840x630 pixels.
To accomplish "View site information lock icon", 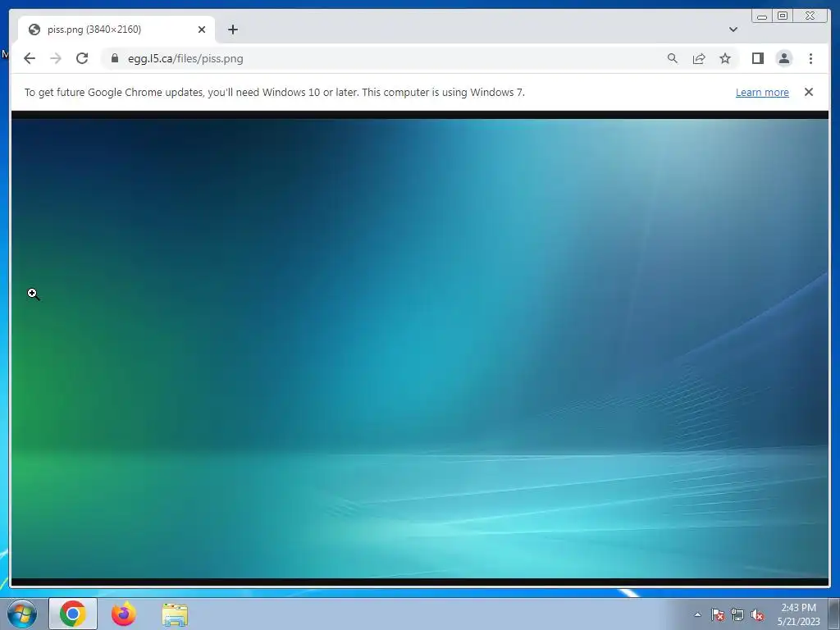I will [x=115, y=58].
